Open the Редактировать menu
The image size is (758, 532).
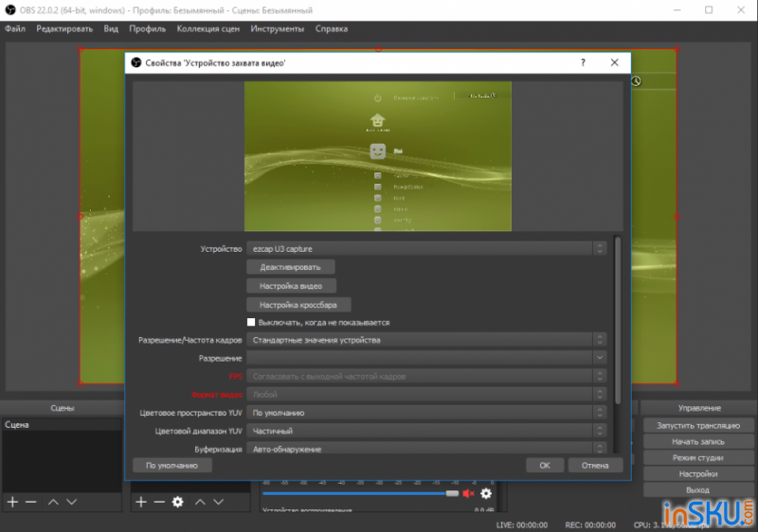tap(64, 29)
